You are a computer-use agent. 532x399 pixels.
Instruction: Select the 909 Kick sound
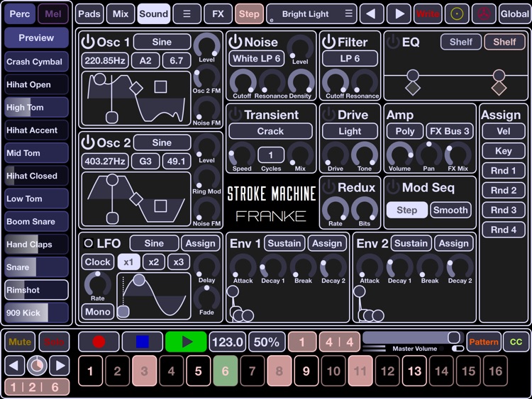pyautogui.click(x=36, y=313)
